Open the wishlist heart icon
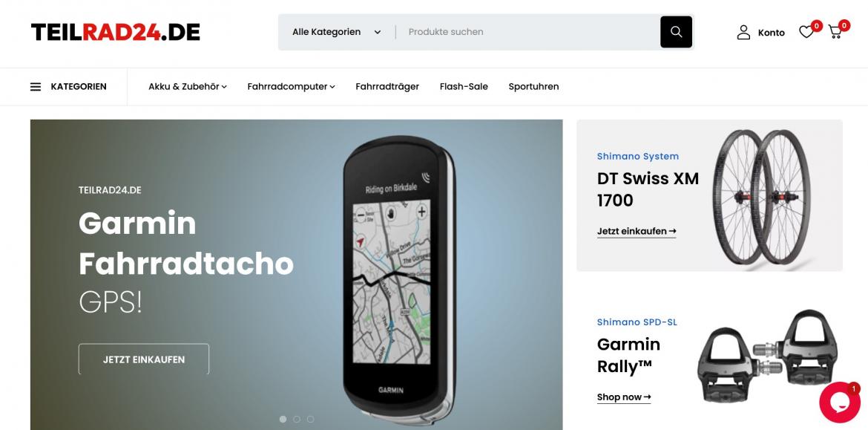 [x=806, y=32]
